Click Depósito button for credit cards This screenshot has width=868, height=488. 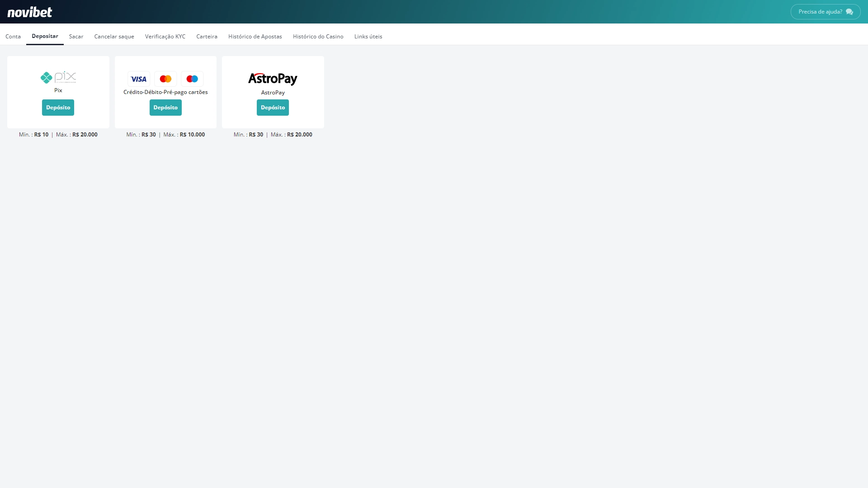tap(165, 108)
